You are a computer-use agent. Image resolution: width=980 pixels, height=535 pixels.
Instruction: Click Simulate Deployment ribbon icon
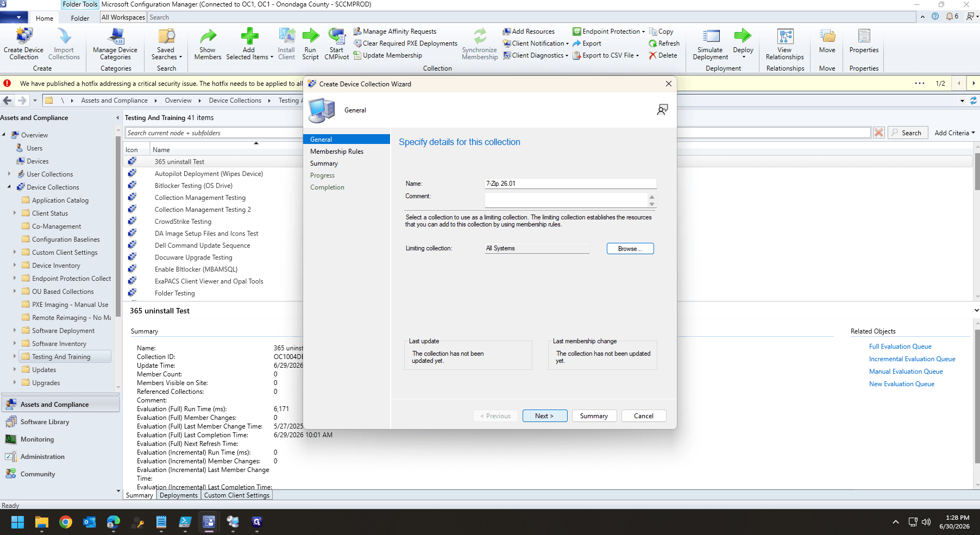[x=711, y=44]
